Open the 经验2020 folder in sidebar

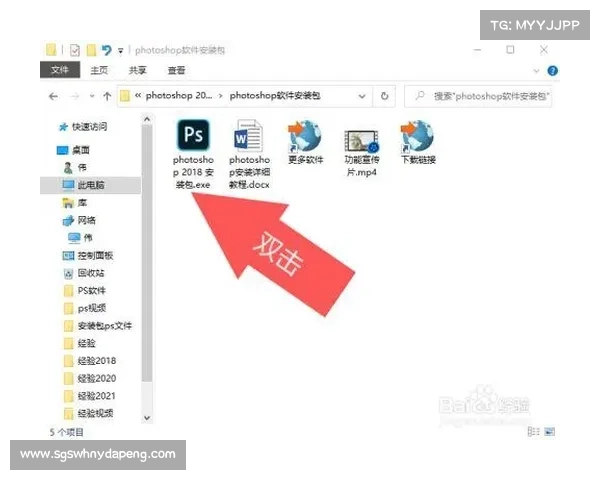[x=90, y=378]
